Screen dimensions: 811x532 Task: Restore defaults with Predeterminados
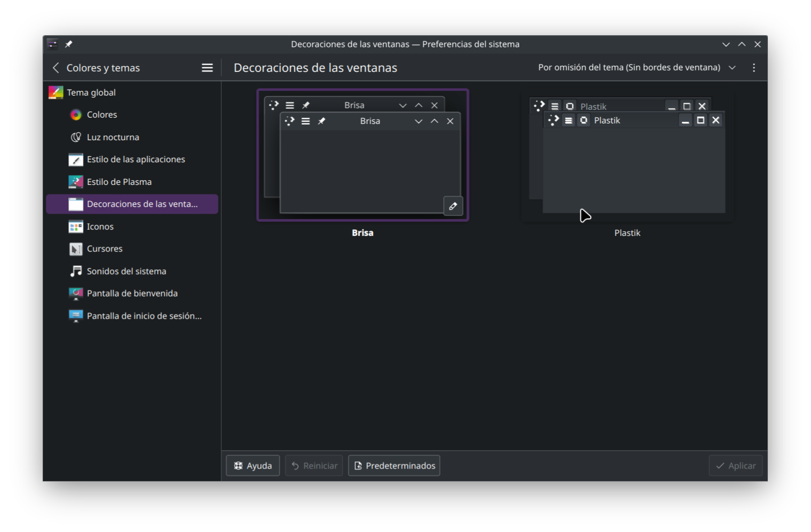394,466
